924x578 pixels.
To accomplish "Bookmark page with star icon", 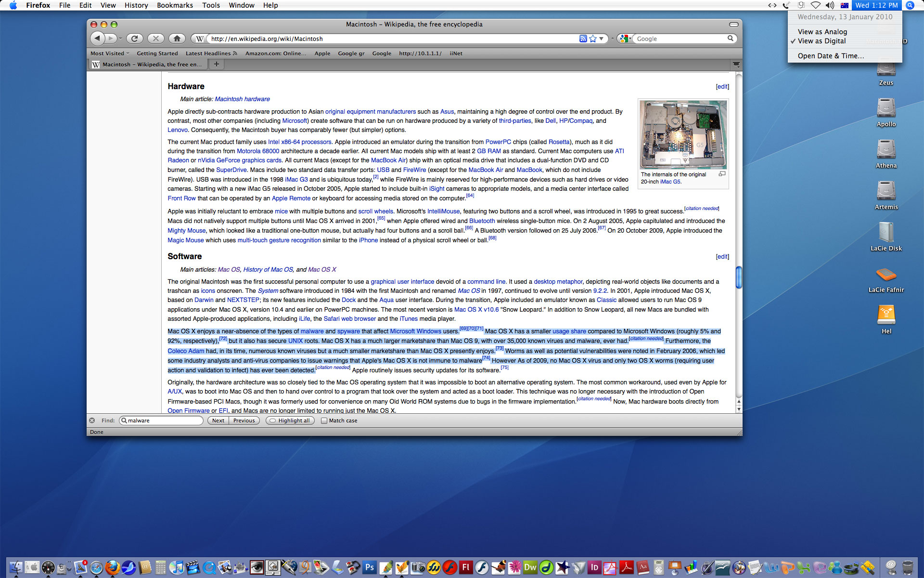I will coord(593,39).
